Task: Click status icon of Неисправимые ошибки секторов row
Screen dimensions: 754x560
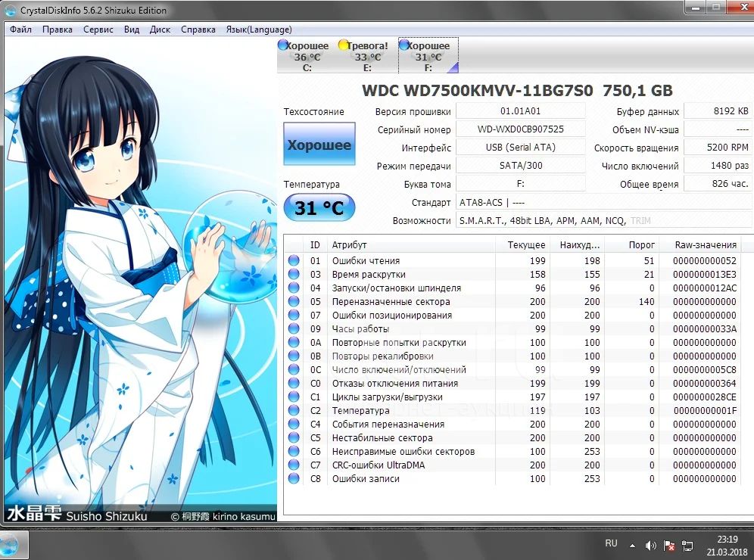Action: (x=294, y=451)
